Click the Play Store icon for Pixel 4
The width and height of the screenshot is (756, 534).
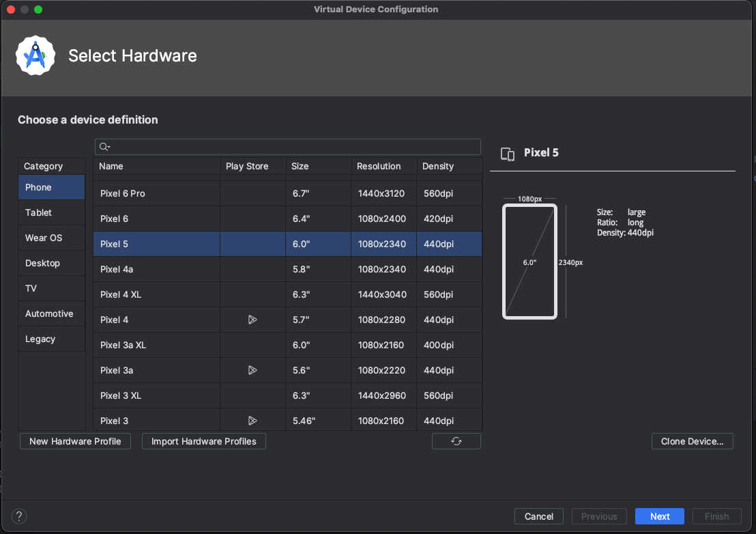252,320
